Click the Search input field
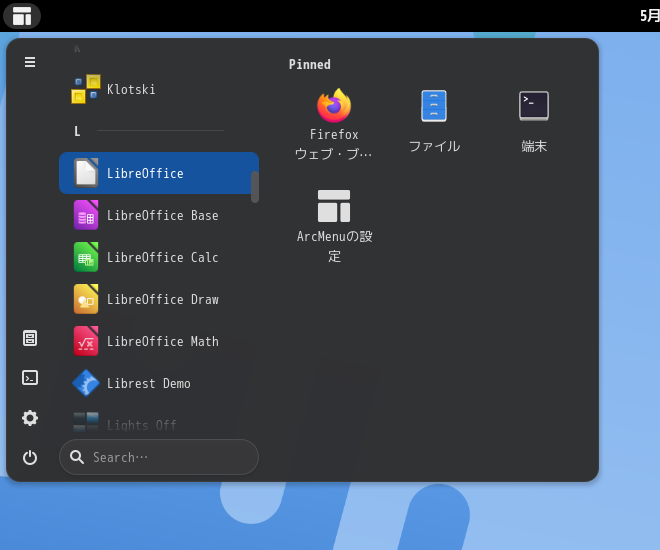This screenshot has width=660, height=550. pos(159,457)
